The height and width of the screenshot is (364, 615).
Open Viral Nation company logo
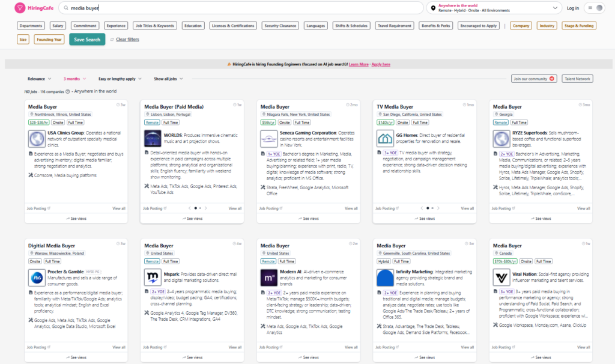tap(501, 278)
